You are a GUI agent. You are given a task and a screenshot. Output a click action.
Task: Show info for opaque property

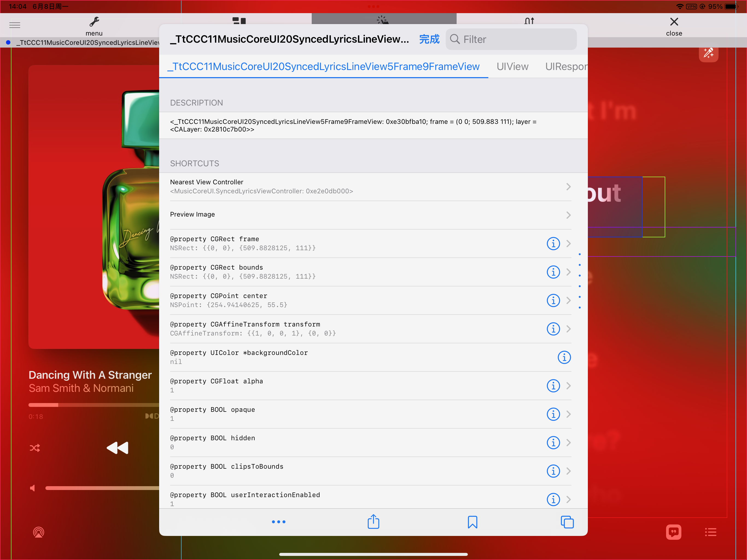point(553,414)
